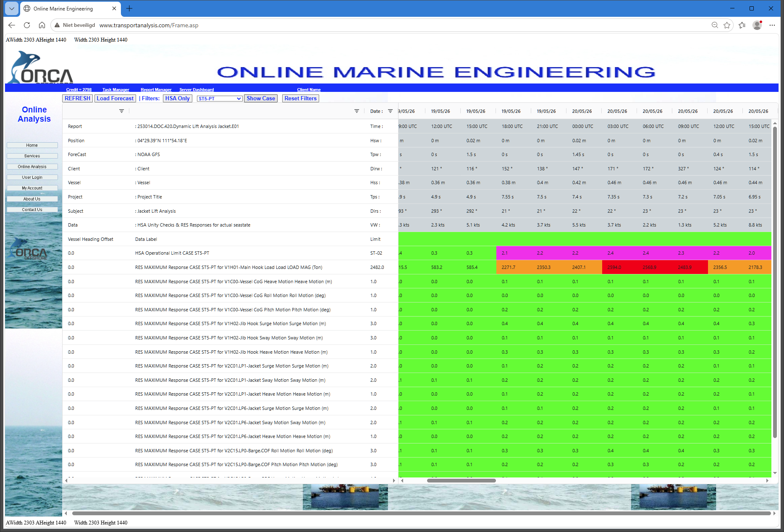Click the Not secure warning icon
784x532 pixels.
tap(57, 25)
